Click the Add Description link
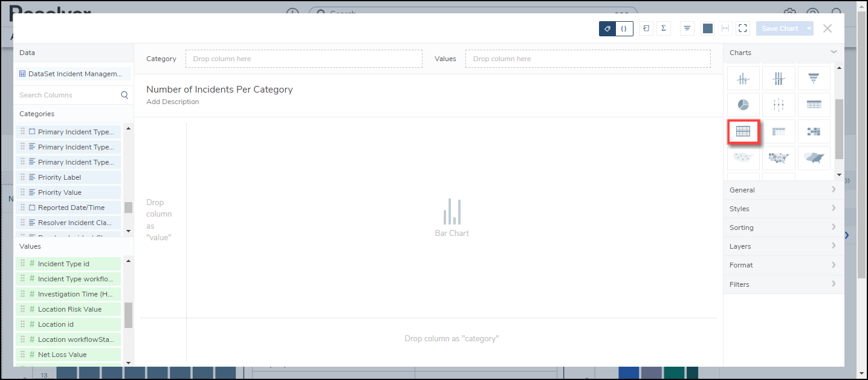 coord(172,102)
